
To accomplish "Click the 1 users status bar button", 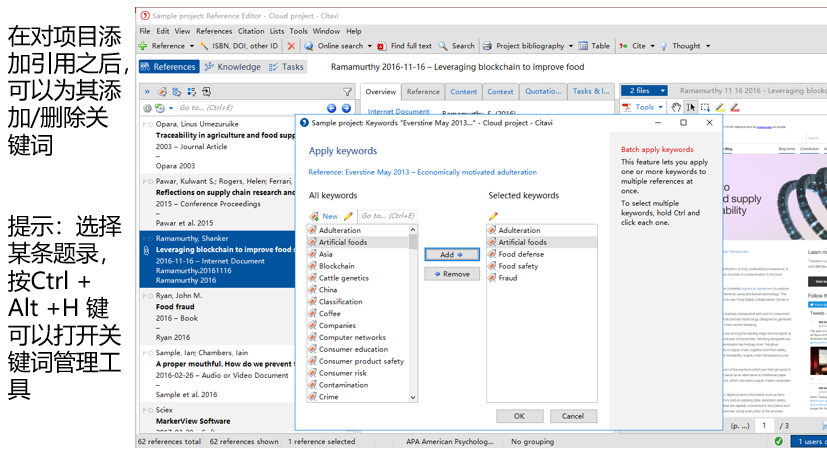I will (809, 441).
